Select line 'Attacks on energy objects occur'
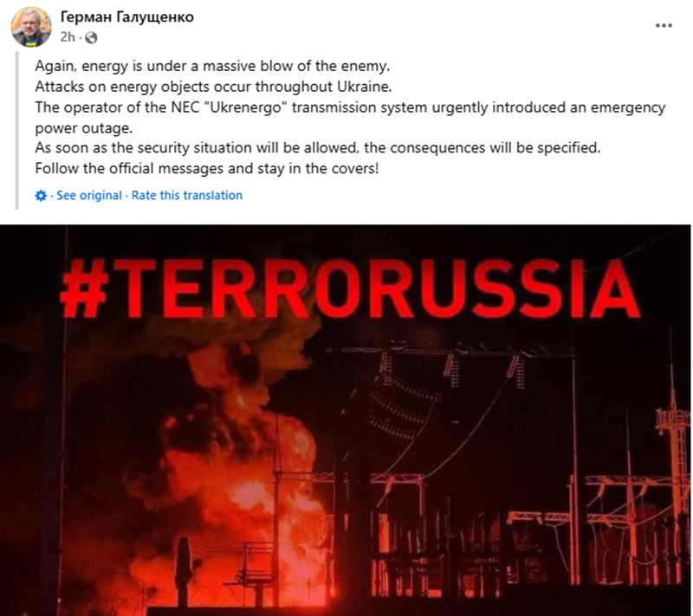693x616 pixels. [213, 87]
